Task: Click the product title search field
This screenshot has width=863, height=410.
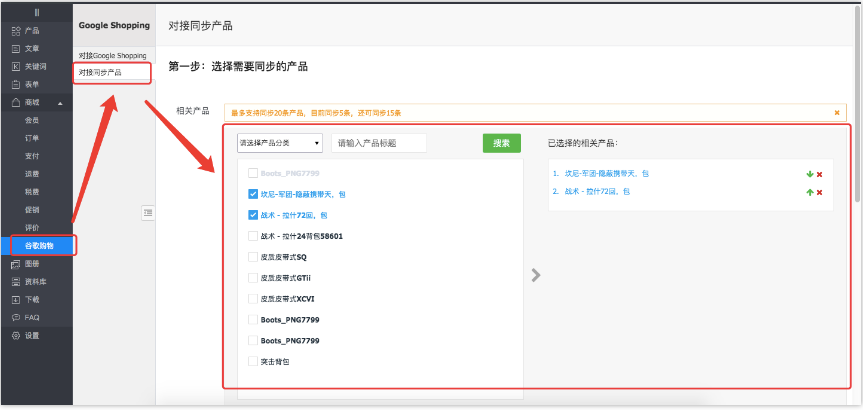Action: point(379,143)
